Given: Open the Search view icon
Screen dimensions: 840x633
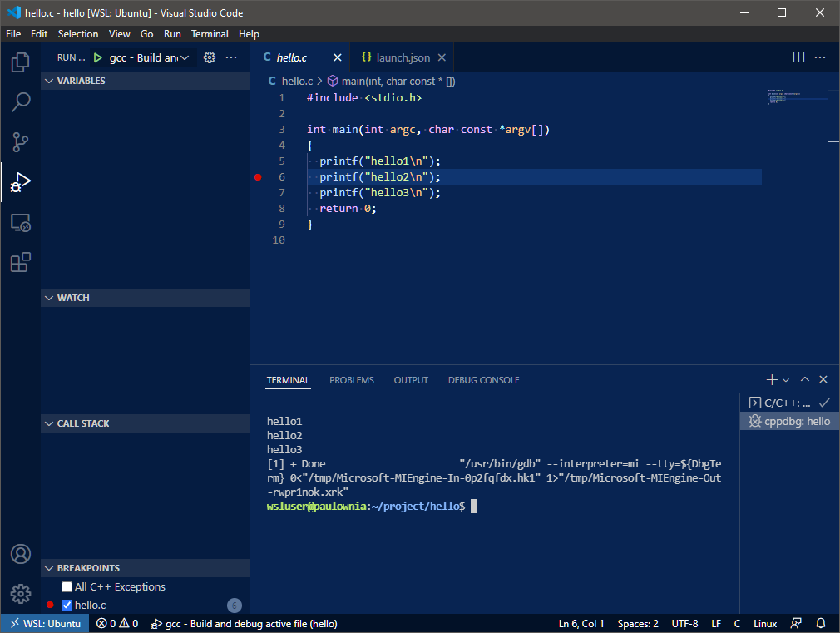Looking at the screenshot, I should coord(20,101).
